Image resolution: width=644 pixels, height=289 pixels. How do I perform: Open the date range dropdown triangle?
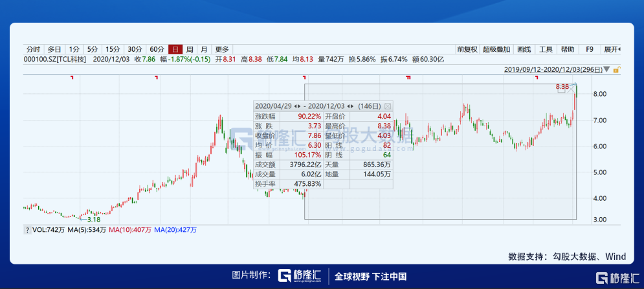tap(607, 70)
